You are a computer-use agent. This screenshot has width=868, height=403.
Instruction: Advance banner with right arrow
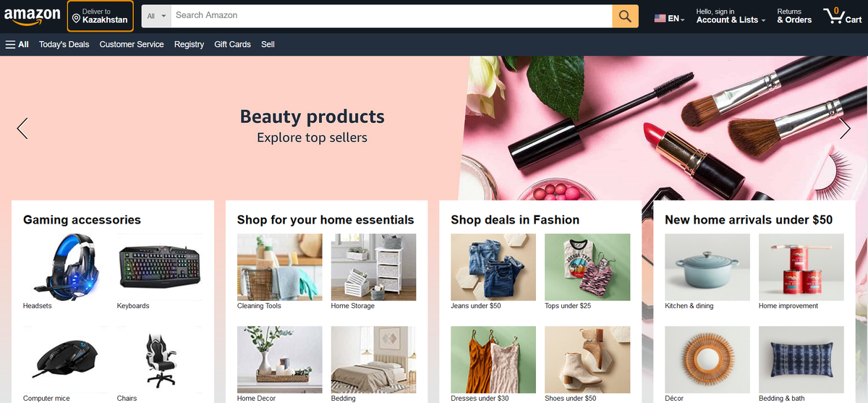point(845,128)
